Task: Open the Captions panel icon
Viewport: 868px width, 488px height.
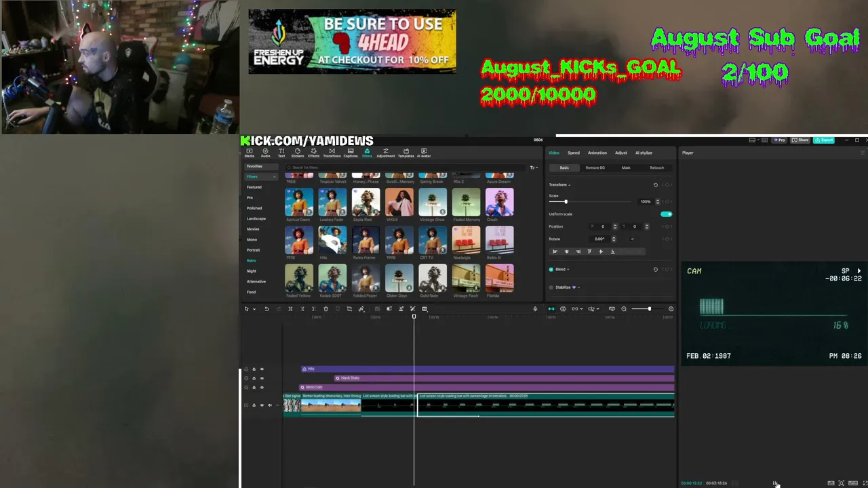Action: click(x=351, y=152)
